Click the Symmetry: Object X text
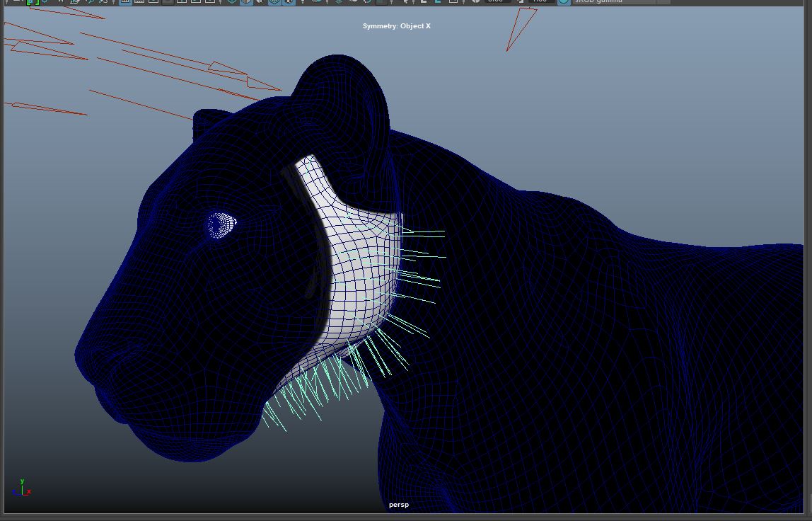The height and width of the screenshot is (521, 812). point(396,26)
